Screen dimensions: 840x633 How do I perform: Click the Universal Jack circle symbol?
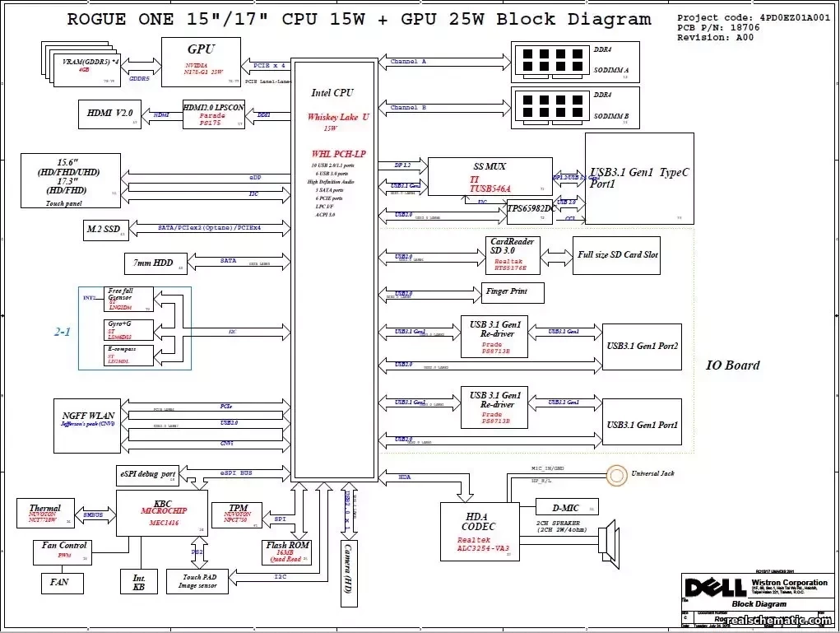click(616, 474)
